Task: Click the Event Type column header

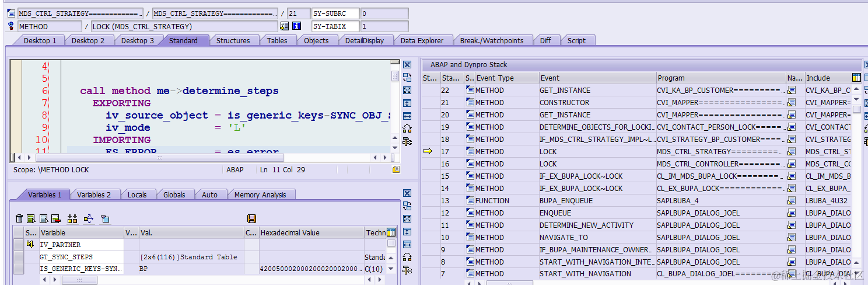Action: coord(507,78)
